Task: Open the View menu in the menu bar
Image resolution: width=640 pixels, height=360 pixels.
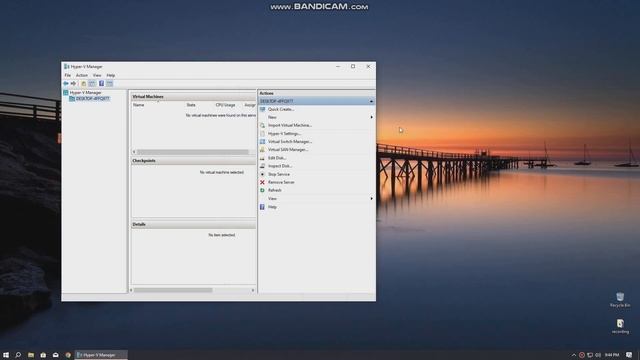Action: [97, 76]
